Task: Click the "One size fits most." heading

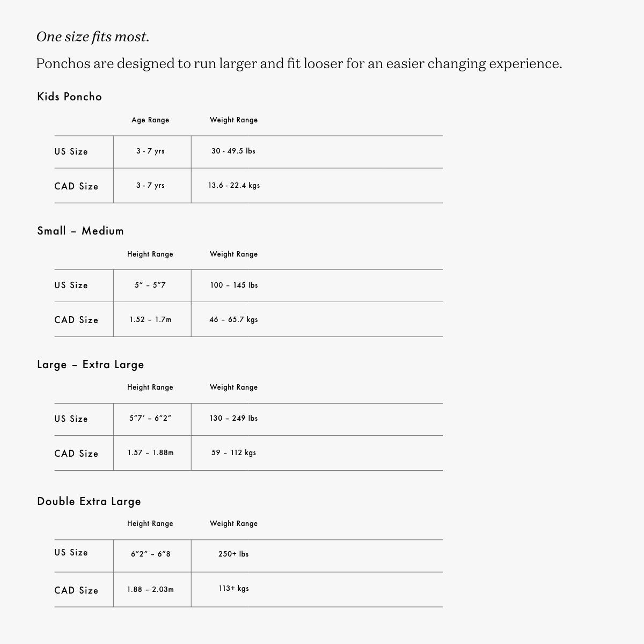Action: click(x=93, y=37)
